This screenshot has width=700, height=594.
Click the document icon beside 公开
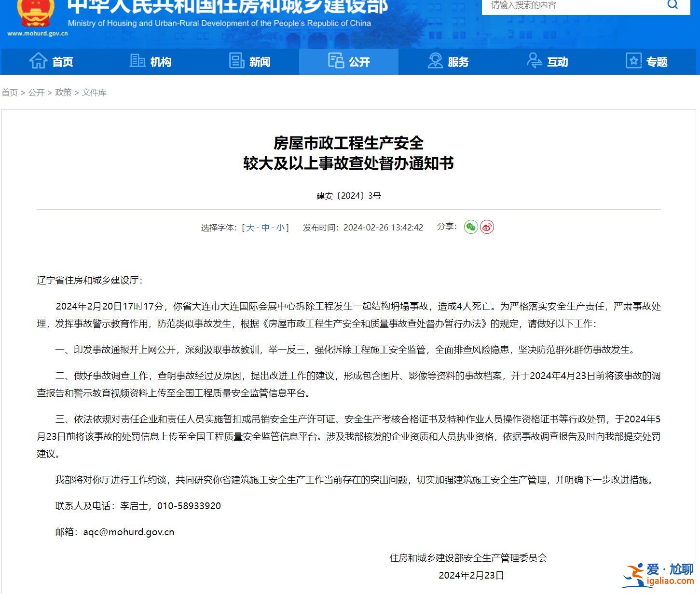[x=336, y=61]
